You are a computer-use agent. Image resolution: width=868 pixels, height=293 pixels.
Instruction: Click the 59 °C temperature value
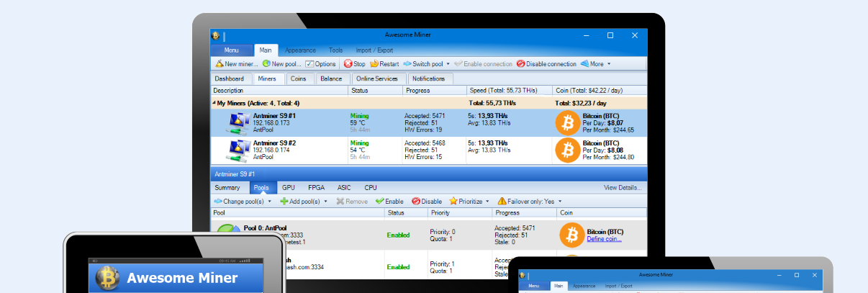(358, 122)
